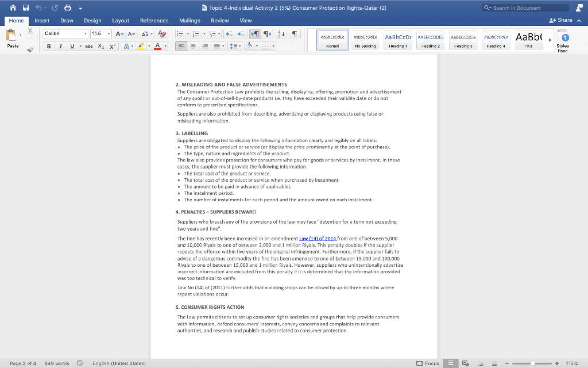Apply italic formatting
The image size is (588, 368).
click(60, 46)
